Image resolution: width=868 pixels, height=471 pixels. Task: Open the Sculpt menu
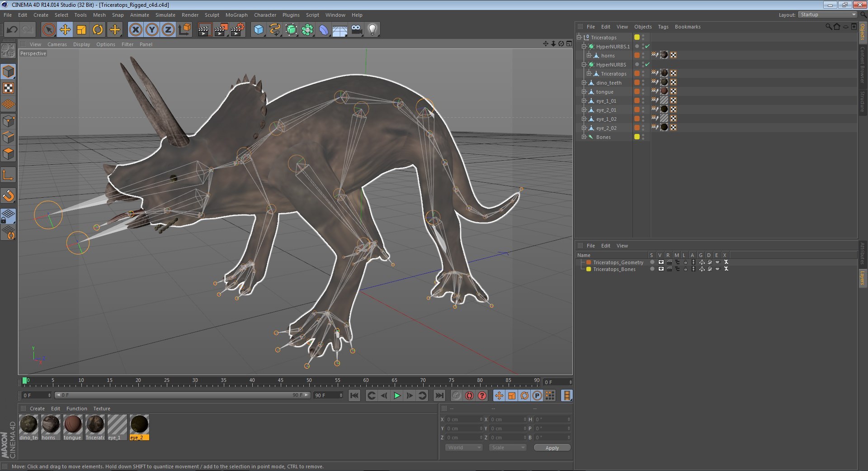212,15
